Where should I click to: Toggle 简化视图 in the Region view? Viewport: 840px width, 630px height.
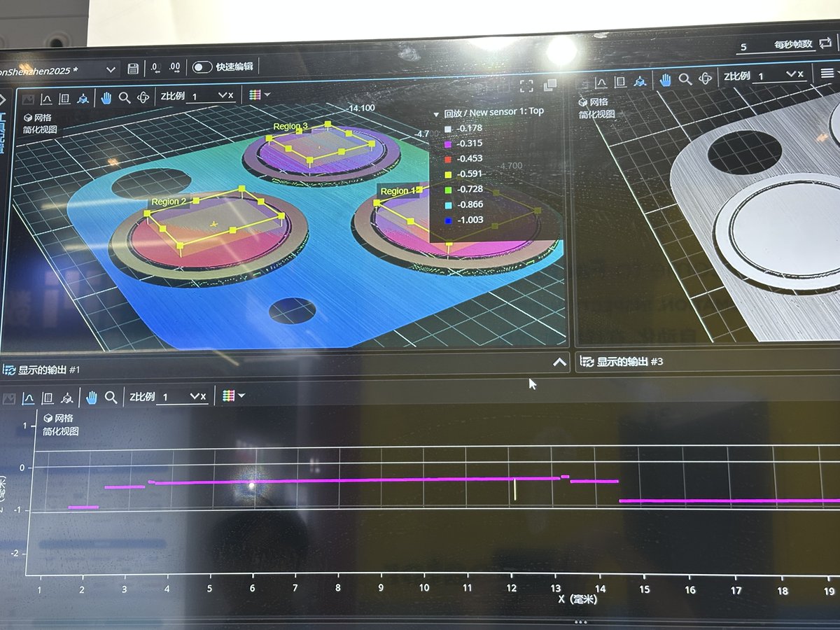click(x=40, y=129)
